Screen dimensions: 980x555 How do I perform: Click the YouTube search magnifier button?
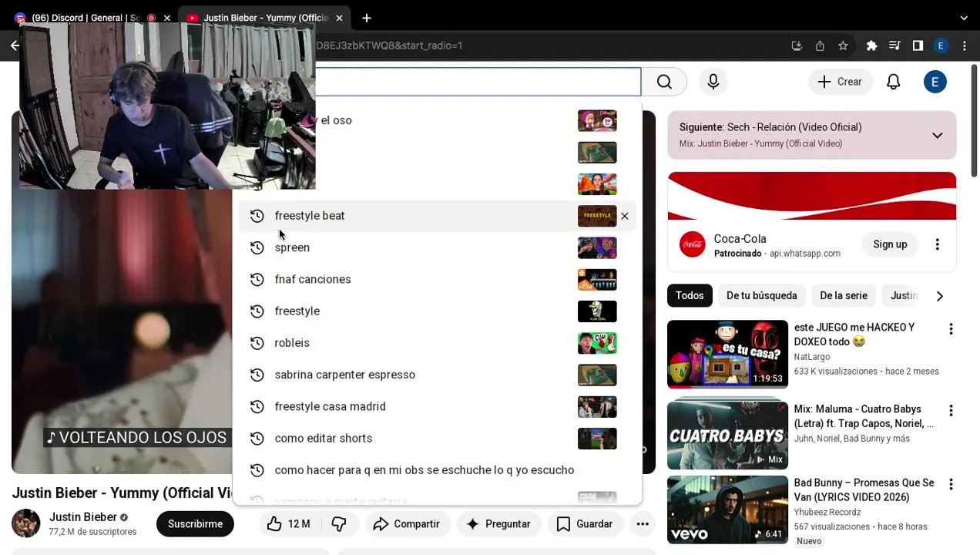(665, 82)
